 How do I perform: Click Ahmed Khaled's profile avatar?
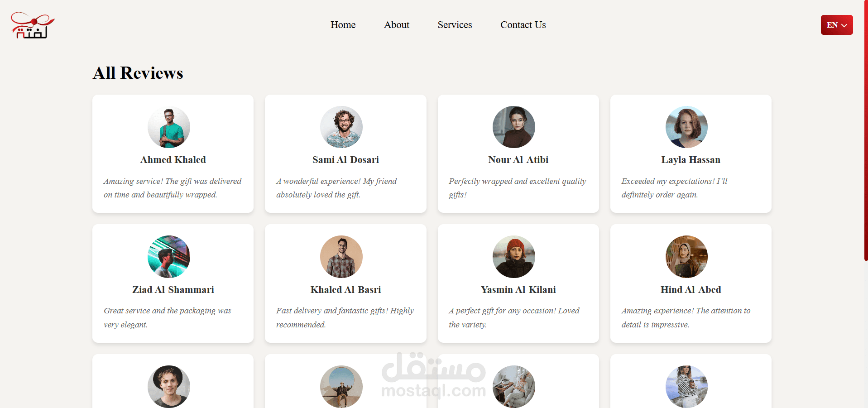coord(169,127)
